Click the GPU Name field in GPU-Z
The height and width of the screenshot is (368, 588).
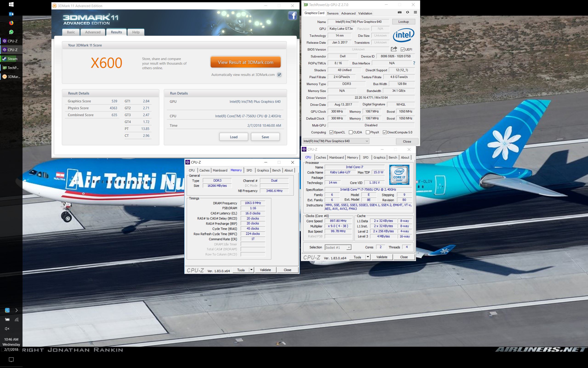(358, 22)
